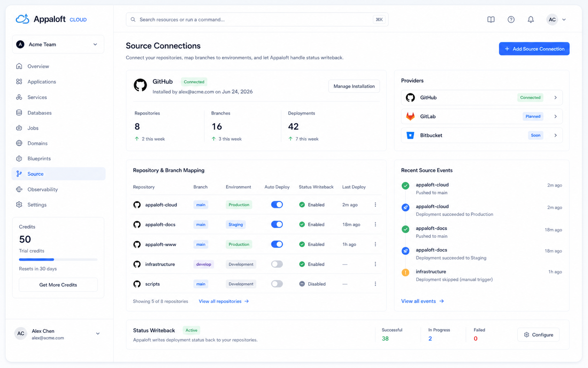Click Bitbucket icon in Providers
Image resolution: width=588 pixels, height=368 pixels.
(410, 135)
